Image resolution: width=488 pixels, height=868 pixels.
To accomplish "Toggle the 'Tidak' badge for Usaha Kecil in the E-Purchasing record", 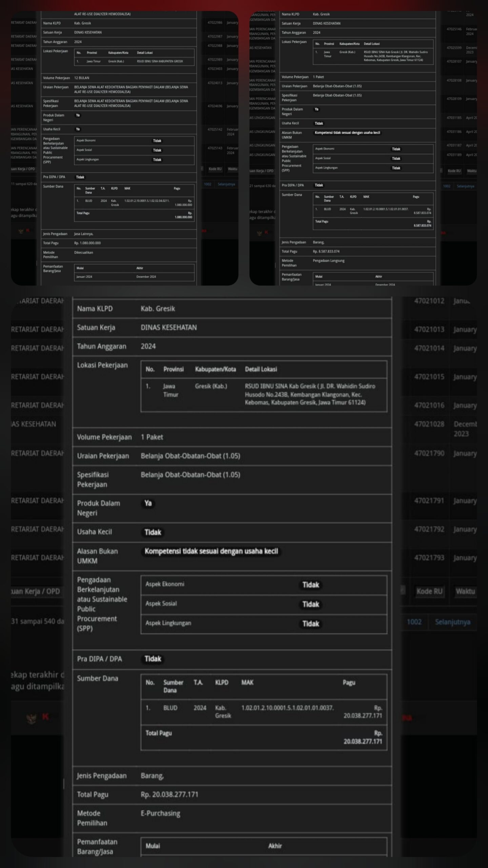I will pos(152,532).
